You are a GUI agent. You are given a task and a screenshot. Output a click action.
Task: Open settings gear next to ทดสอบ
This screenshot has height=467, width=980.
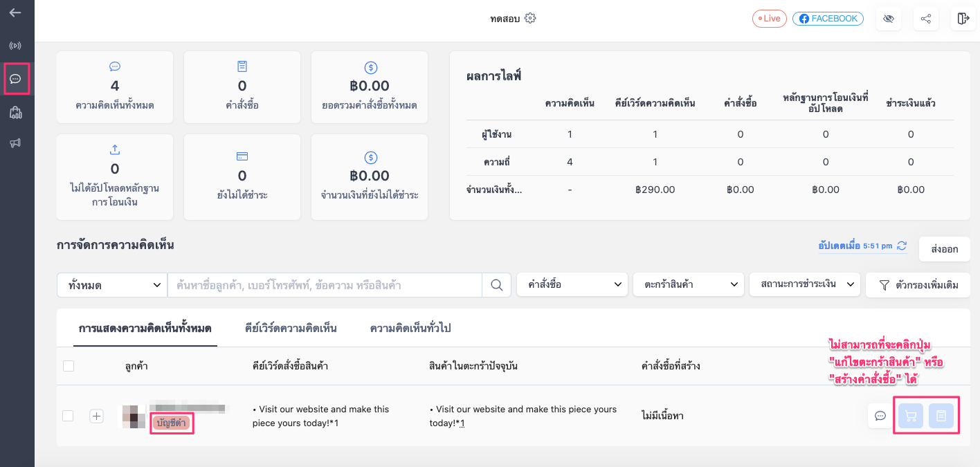pos(530,19)
